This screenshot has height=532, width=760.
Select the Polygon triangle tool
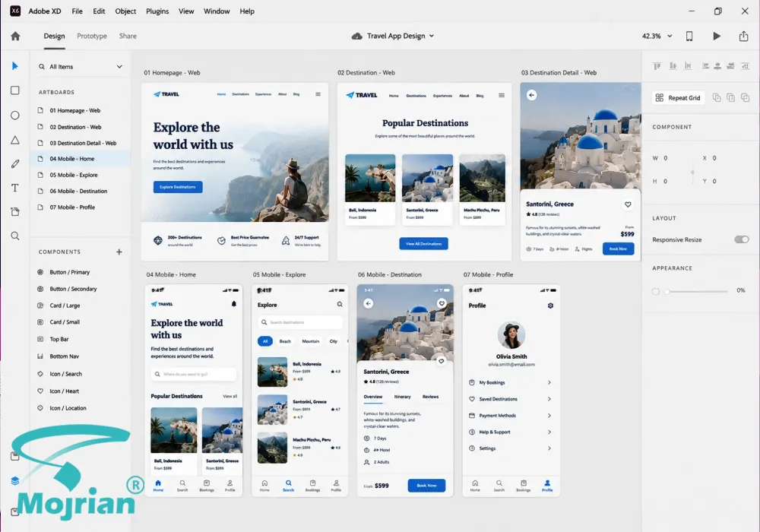[15, 140]
